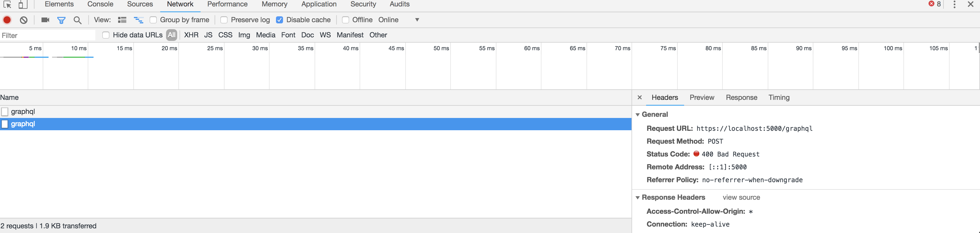Check the Offline checkbox
Image resolution: width=980 pixels, height=233 pixels.
[x=346, y=20]
